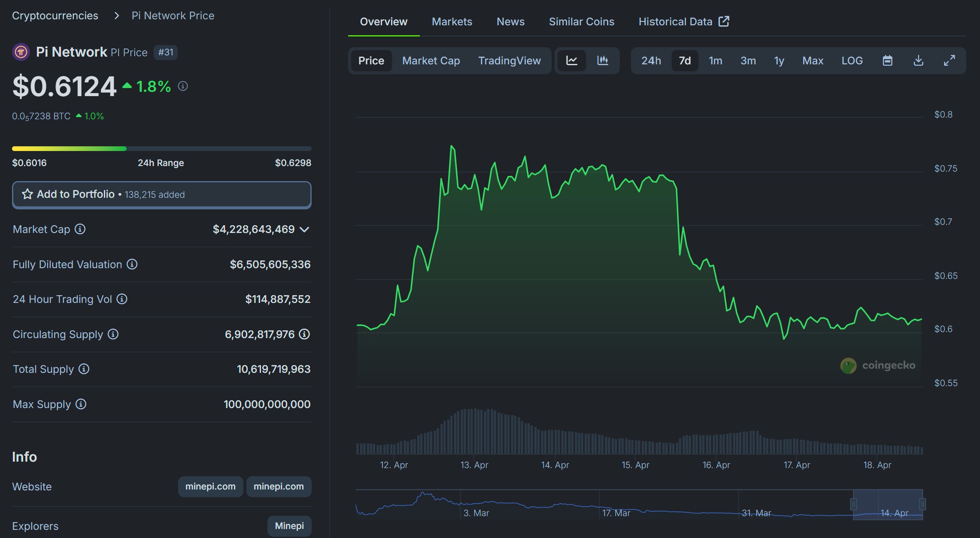Set chart range to Max
Viewport: 980px width, 538px height.
click(x=813, y=60)
